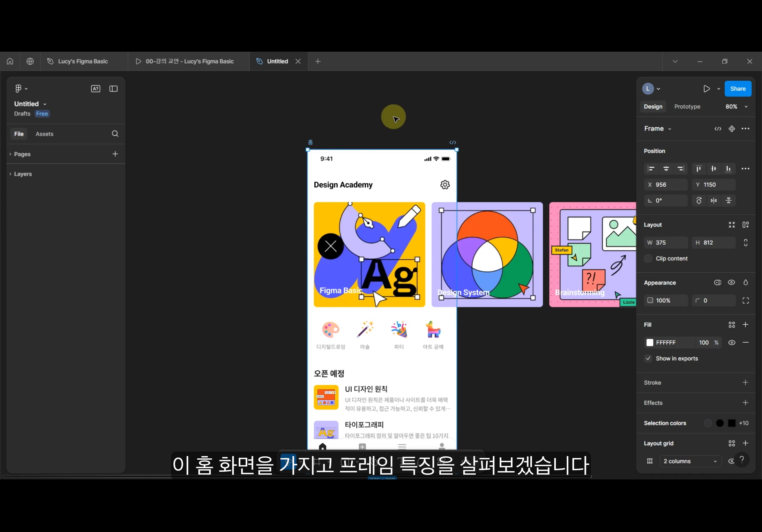Open Dev Mode code icon in Frame header
The height and width of the screenshot is (532, 762).
coord(718,129)
